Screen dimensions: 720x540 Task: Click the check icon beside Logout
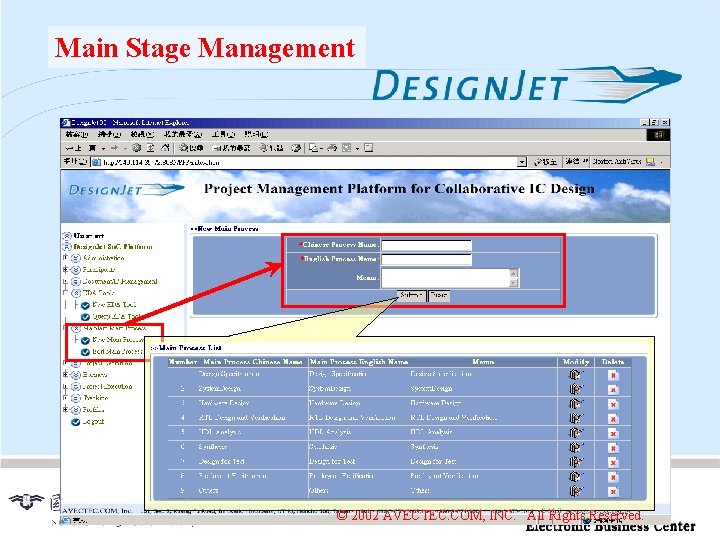pos(76,422)
